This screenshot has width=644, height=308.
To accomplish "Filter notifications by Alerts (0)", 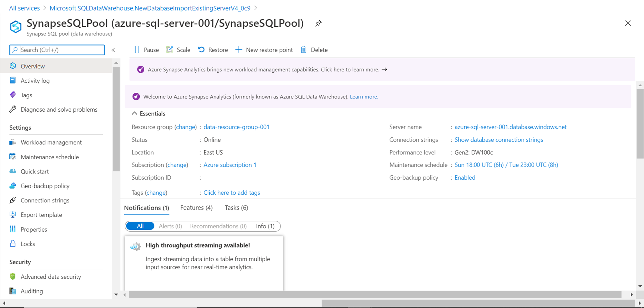I will [170, 226].
